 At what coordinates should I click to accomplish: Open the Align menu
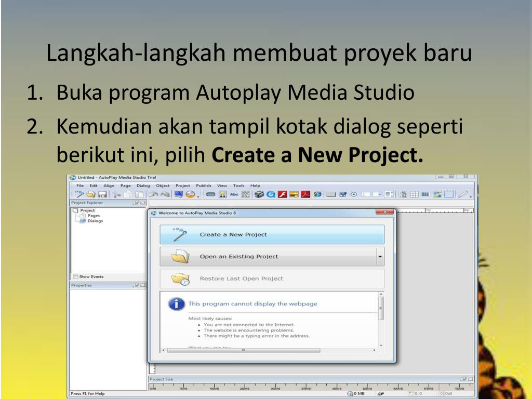(x=109, y=185)
